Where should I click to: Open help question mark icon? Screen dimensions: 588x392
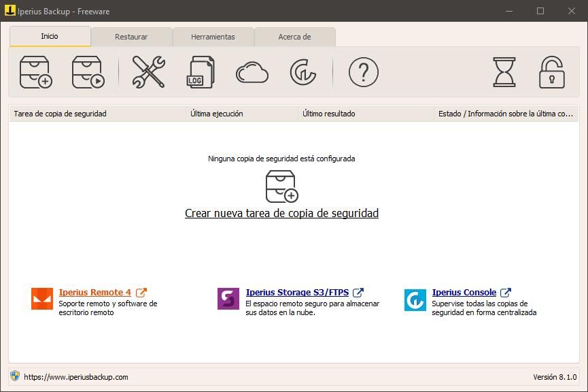[x=364, y=72]
